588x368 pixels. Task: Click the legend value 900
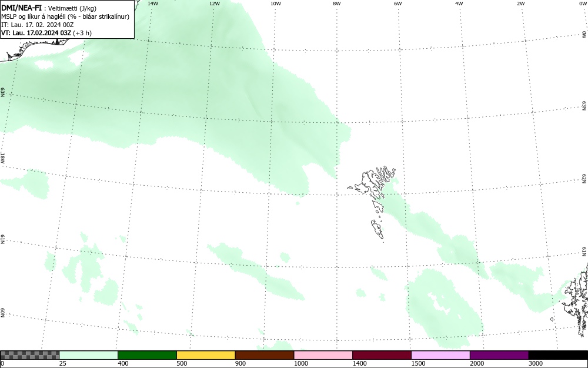tap(240, 363)
